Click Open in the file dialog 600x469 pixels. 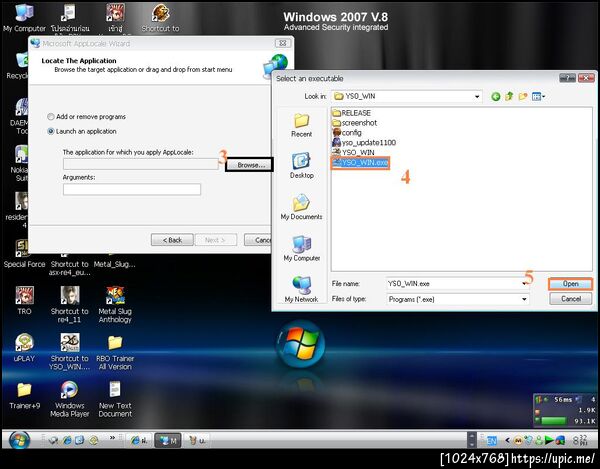(570, 284)
